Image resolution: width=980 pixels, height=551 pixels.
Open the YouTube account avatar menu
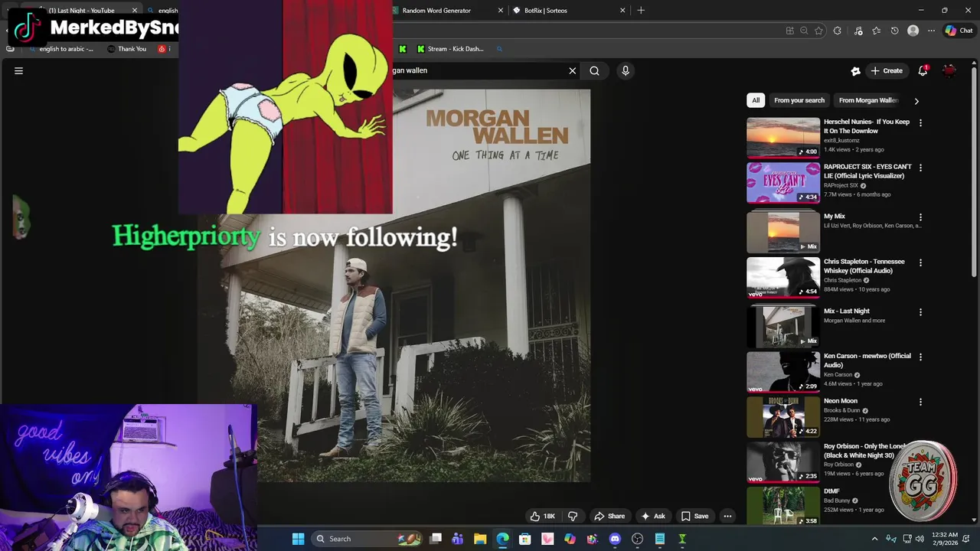tap(949, 70)
